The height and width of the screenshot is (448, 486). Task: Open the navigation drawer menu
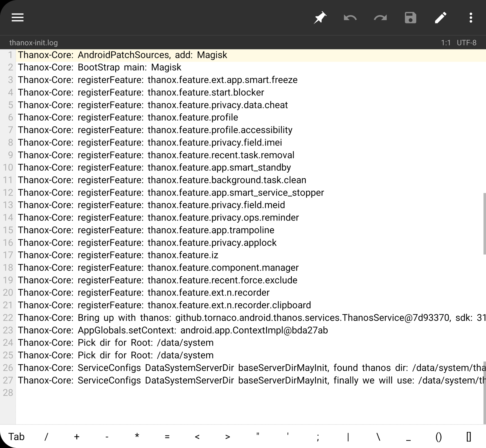tap(17, 17)
